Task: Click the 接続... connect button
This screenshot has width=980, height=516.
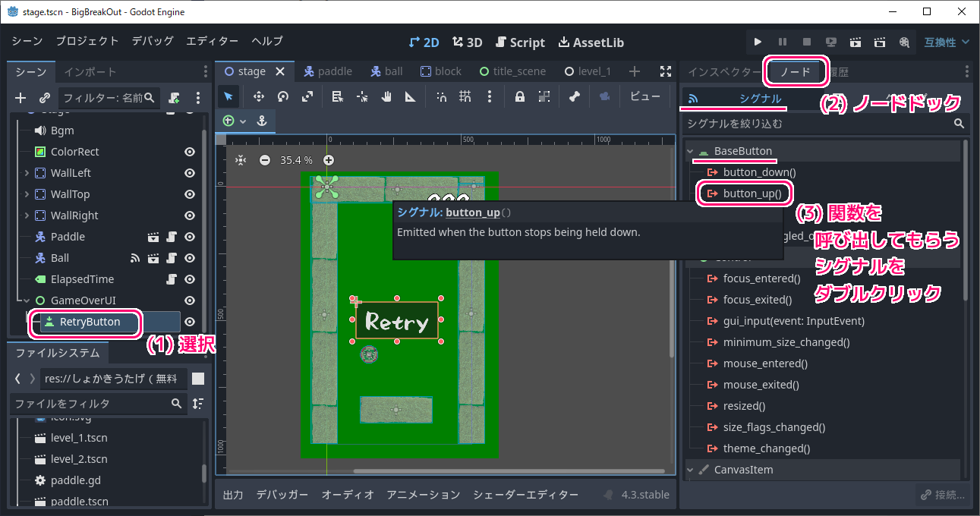Action: coord(943,495)
